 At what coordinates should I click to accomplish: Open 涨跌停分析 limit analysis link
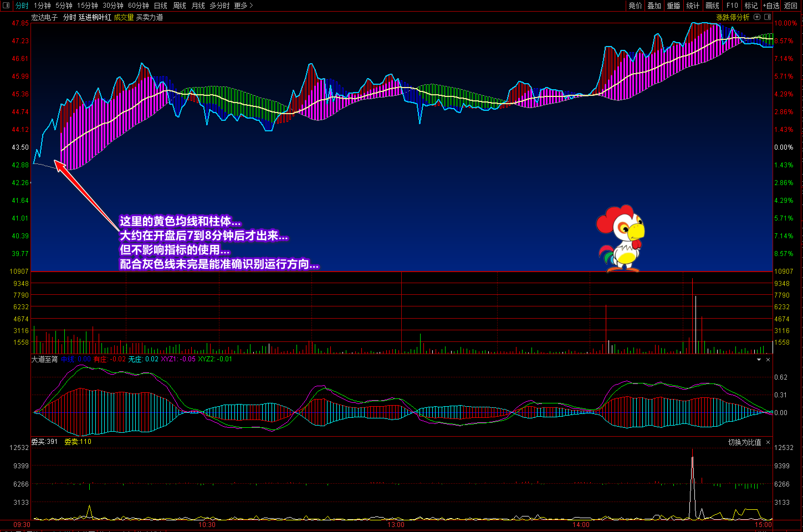pyautogui.click(x=733, y=17)
